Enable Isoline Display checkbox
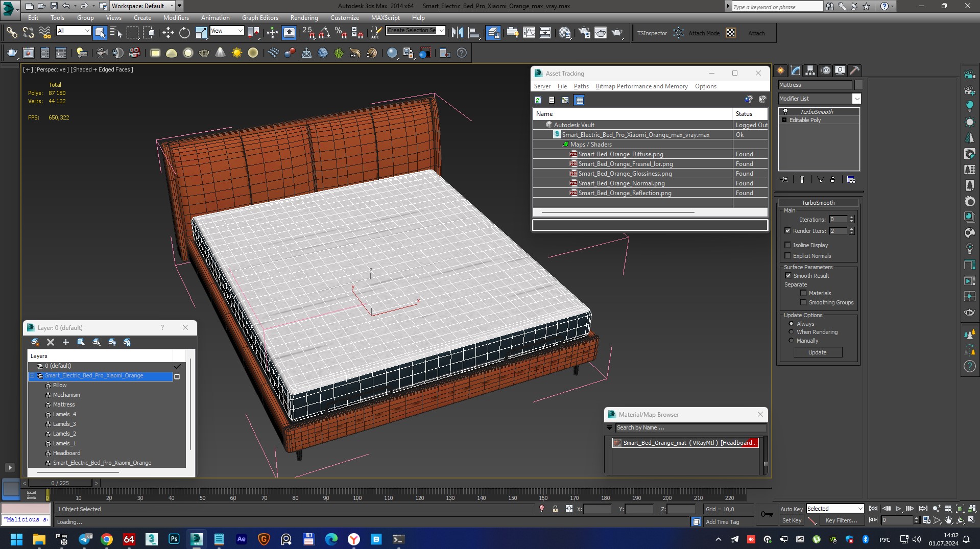980x549 pixels. (787, 245)
